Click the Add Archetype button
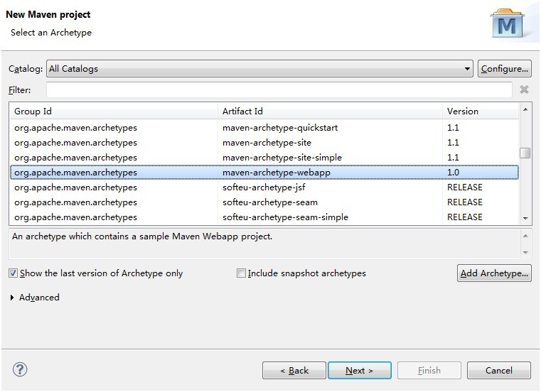Viewport: 541px width, 392px height. pyautogui.click(x=494, y=273)
